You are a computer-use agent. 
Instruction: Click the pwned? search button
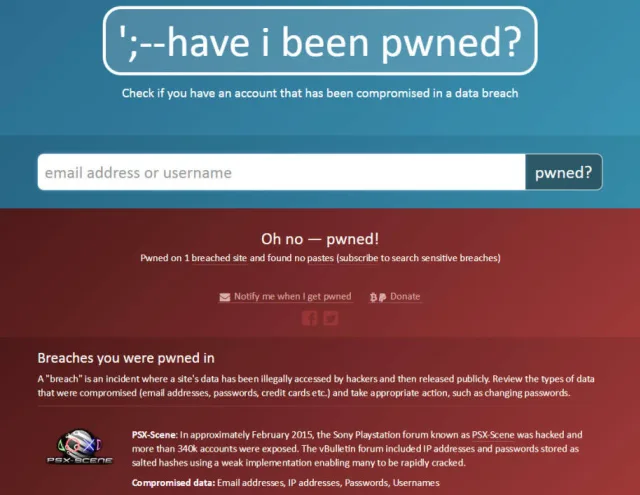click(564, 172)
